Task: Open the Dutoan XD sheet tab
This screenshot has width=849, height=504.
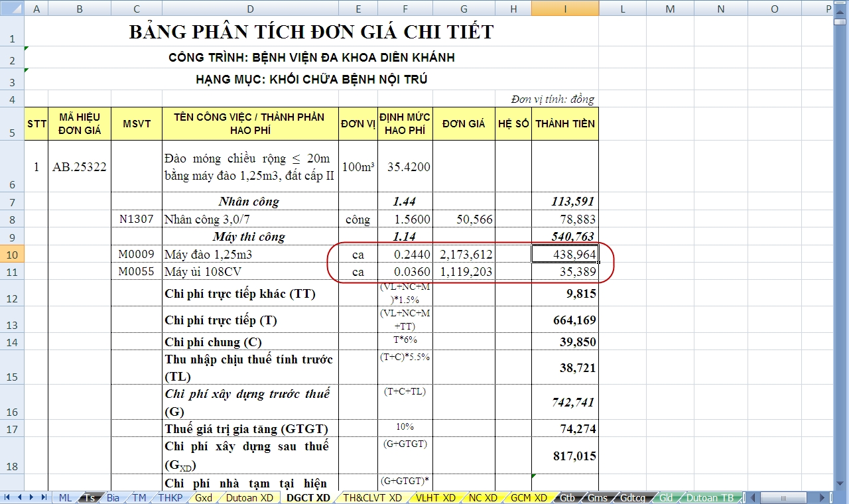Action: [x=249, y=497]
